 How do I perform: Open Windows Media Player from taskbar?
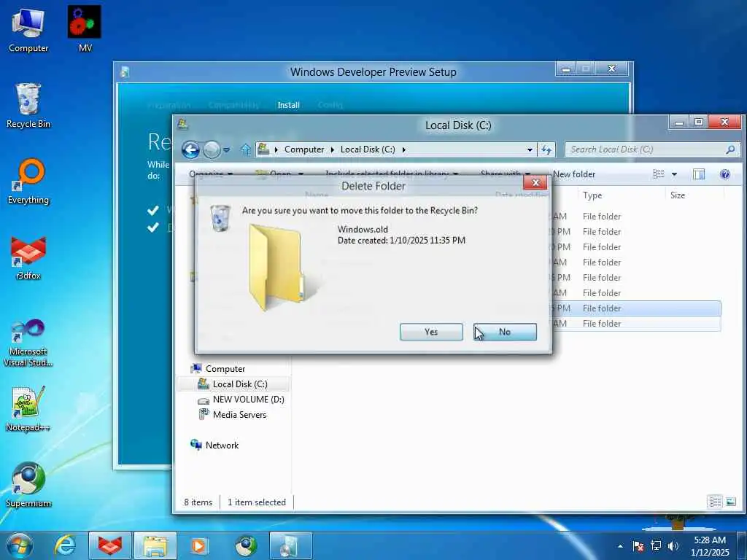coord(199,545)
